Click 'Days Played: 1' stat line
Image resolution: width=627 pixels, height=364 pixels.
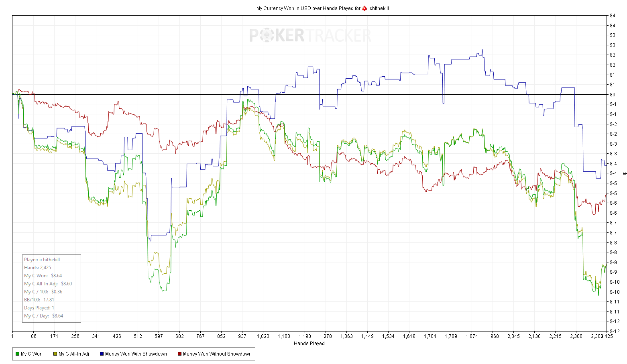click(39, 308)
